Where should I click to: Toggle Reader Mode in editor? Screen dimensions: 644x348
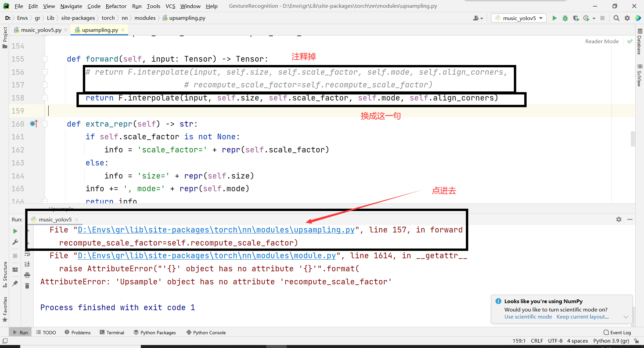[602, 42]
